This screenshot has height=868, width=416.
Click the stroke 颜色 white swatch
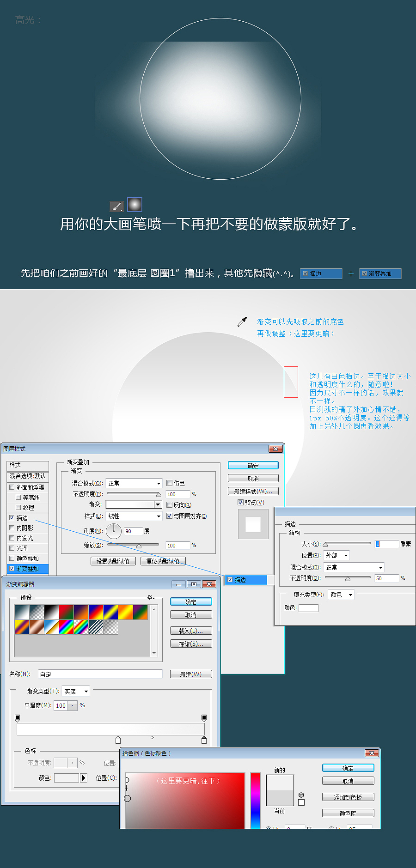(x=308, y=608)
